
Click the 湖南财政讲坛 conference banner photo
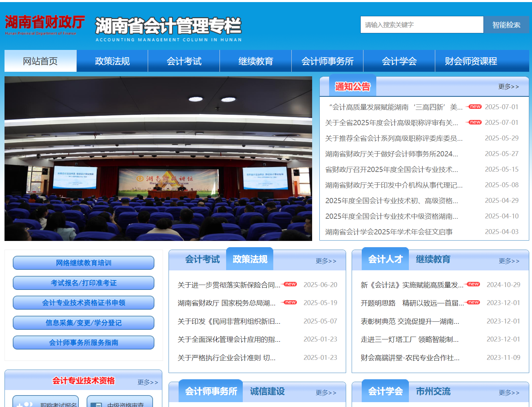click(x=158, y=159)
